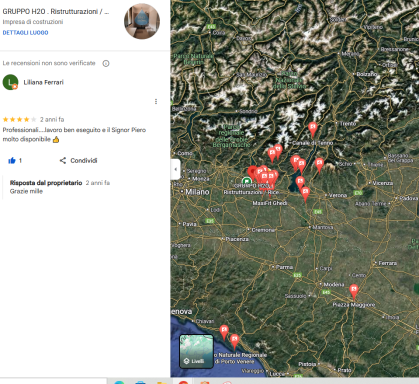This screenshot has width=419, height=384.
Task: Collapse the side panel with arrow tab
Action: click(x=176, y=169)
